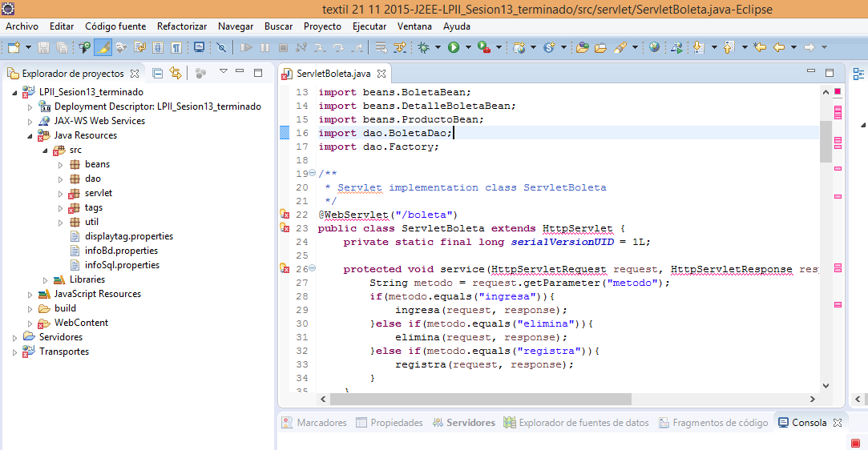This screenshot has height=450, width=868.
Task: Toggle Mark Occurrences highlighter button
Action: click(103, 48)
